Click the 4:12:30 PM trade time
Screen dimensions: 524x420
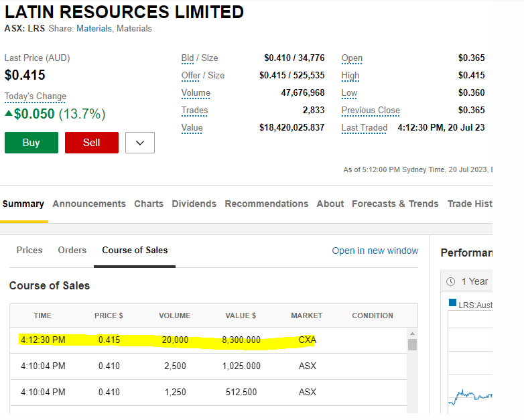coord(43,340)
